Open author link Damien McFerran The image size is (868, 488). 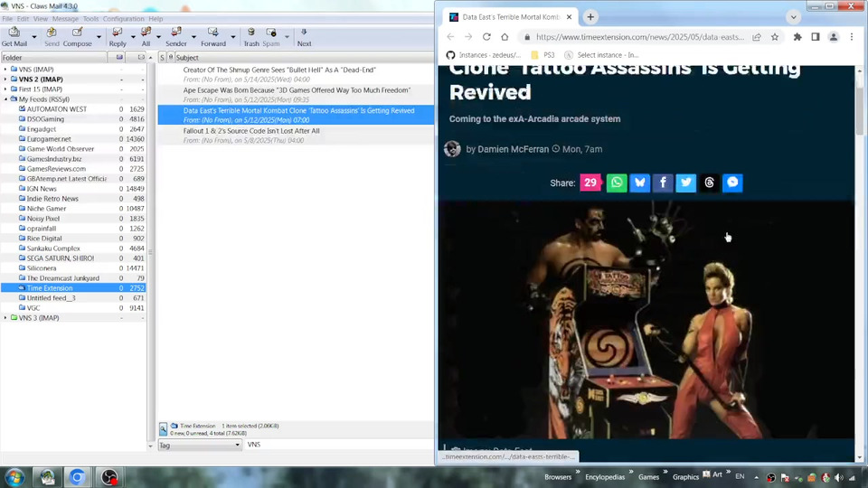coord(514,149)
